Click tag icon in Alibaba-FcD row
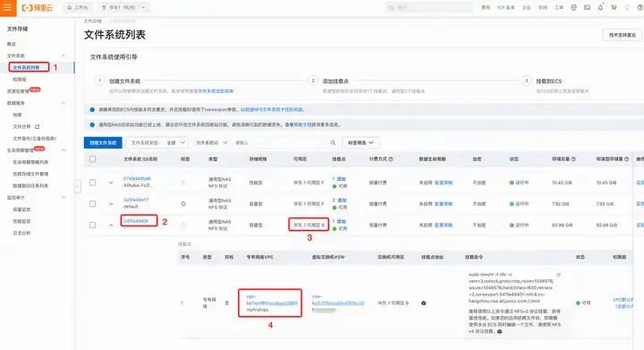 coord(183,183)
